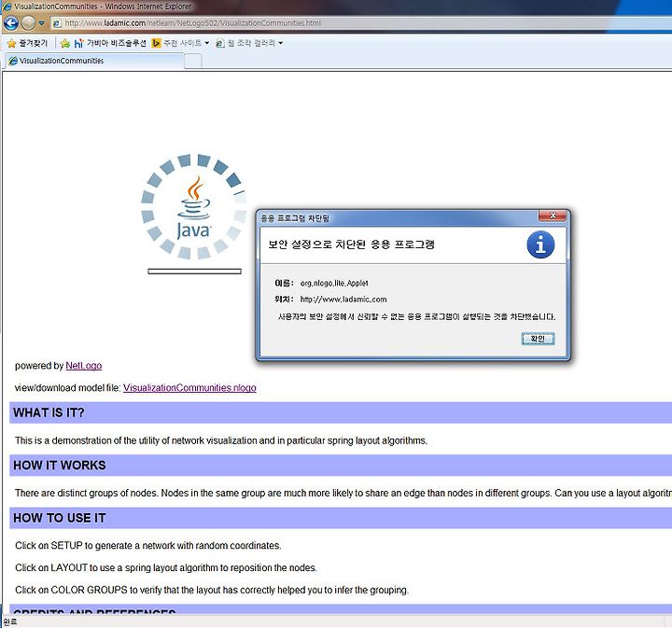Click the http://www.ladamic.com location text

343,300
